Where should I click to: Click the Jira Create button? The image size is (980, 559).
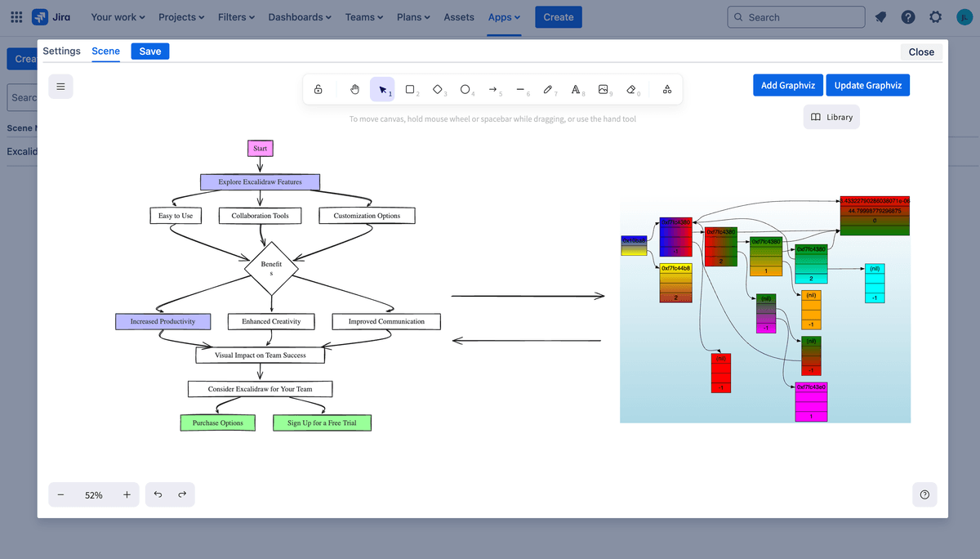tap(559, 17)
